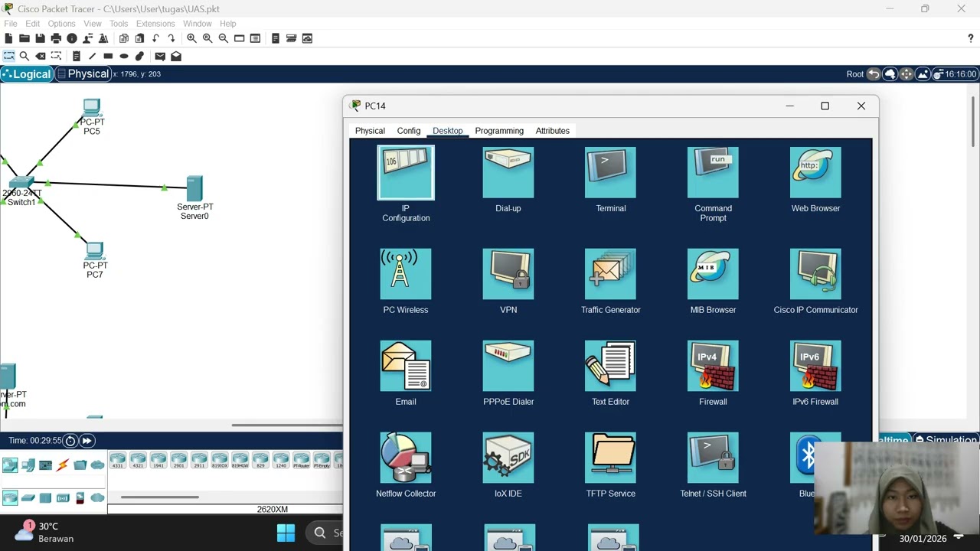This screenshot has height=551, width=980.
Task: Click the Fast Forward Time button
Action: click(x=87, y=441)
